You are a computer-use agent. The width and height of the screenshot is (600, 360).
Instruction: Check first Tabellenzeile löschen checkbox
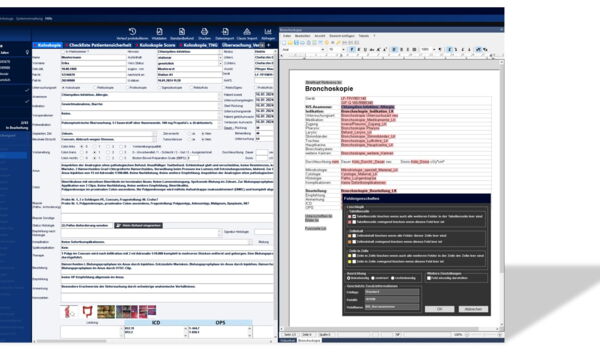point(354,217)
